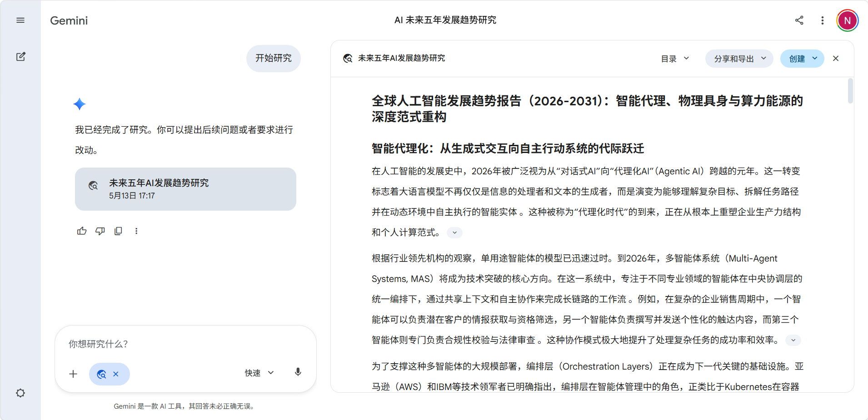This screenshot has width=868, height=420.
Task: Click the report panel vertical scrollbar
Action: click(x=850, y=91)
